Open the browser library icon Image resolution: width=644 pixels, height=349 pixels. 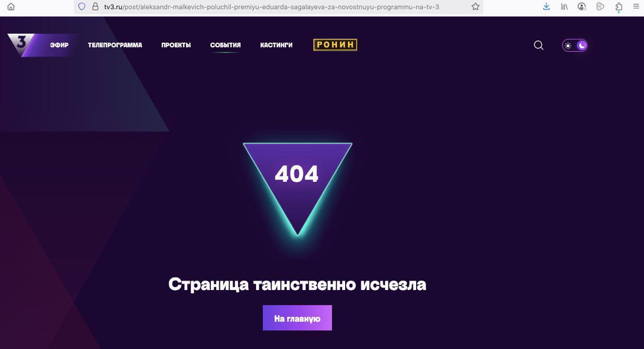565,7
